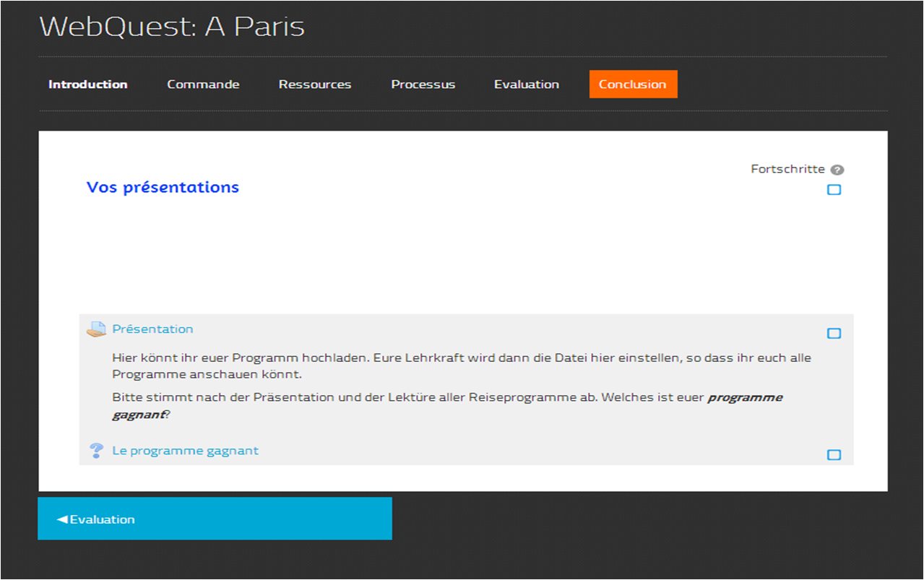This screenshot has height=580, width=924.
Task: Click the highlighted Conclusion tab
Action: [x=633, y=85]
